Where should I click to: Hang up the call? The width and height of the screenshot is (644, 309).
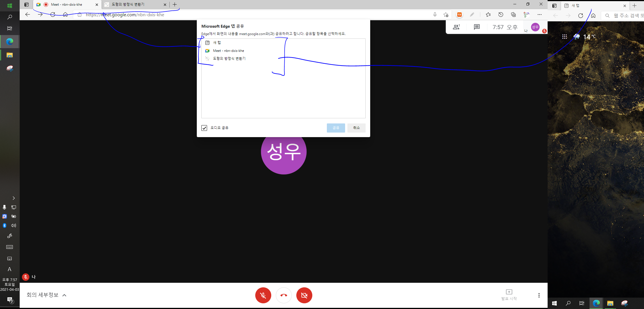click(x=283, y=295)
